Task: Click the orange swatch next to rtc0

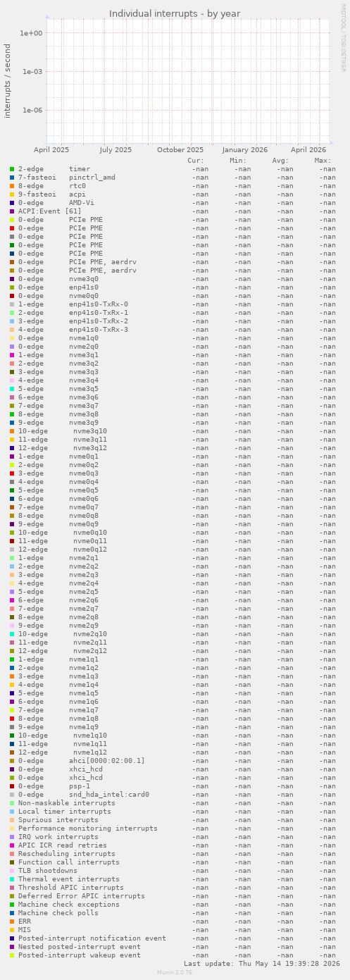Action: [12, 186]
